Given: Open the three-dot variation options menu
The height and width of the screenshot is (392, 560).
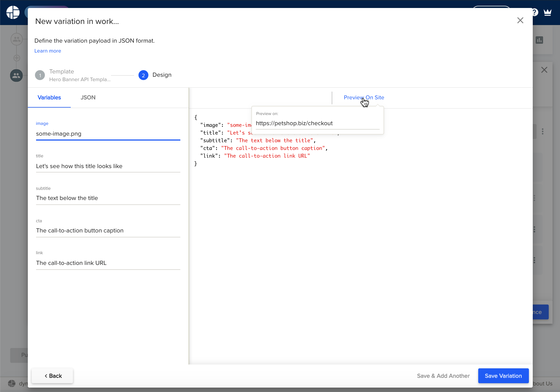Looking at the screenshot, I should tap(542, 131).
